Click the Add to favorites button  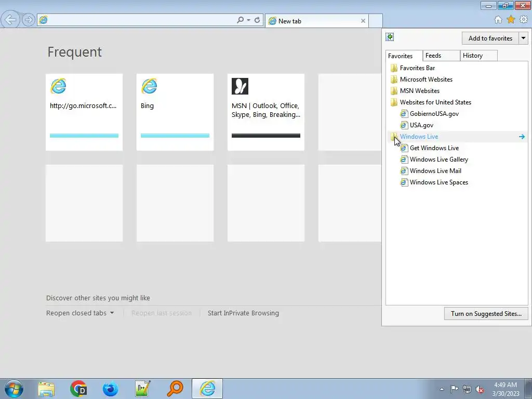tap(490, 38)
